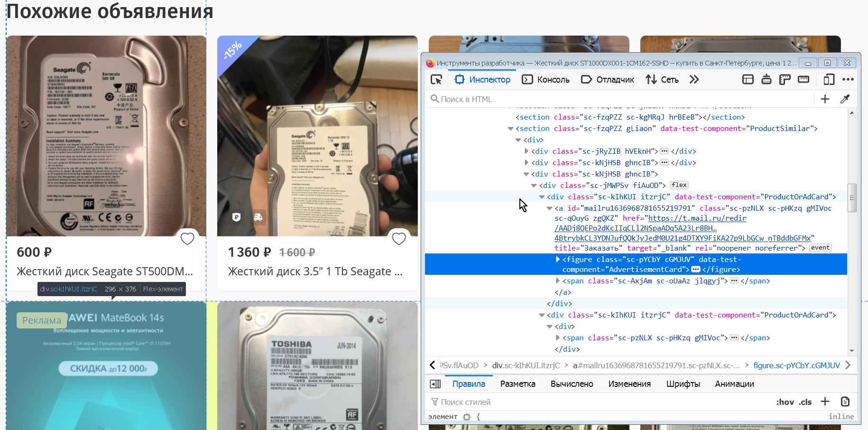Toggle .cls class editing panel
Viewport: 868px width, 430px height.
[805, 402]
